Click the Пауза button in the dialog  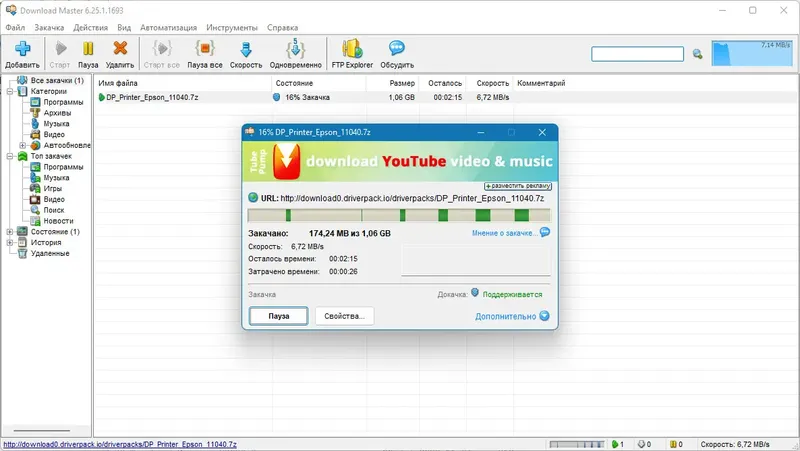pos(279,316)
